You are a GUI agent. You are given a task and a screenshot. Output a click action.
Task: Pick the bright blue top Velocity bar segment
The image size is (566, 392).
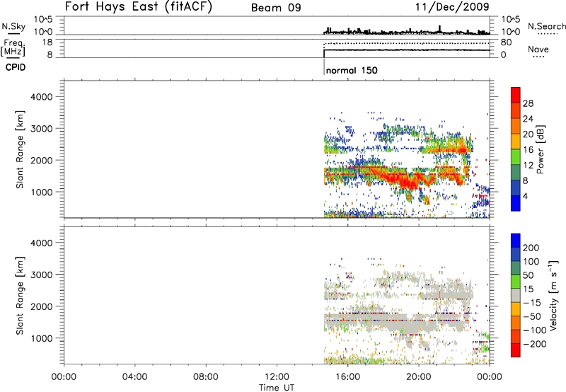tap(516, 241)
